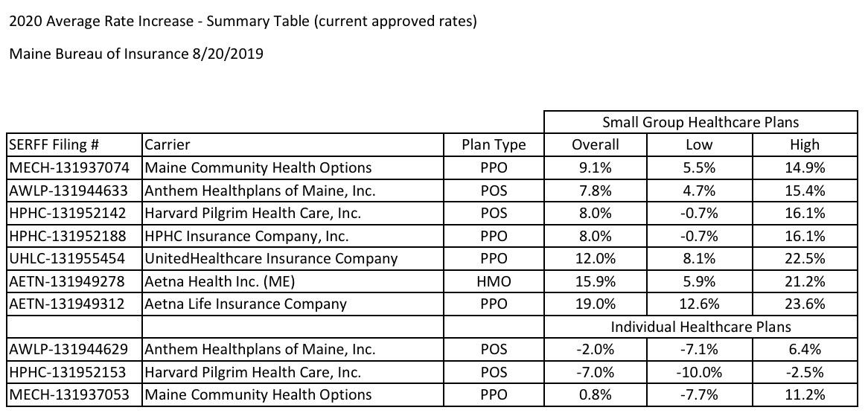This screenshot has height=416, width=868.
Task: Click the Plan Type column header
Action: tap(494, 145)
